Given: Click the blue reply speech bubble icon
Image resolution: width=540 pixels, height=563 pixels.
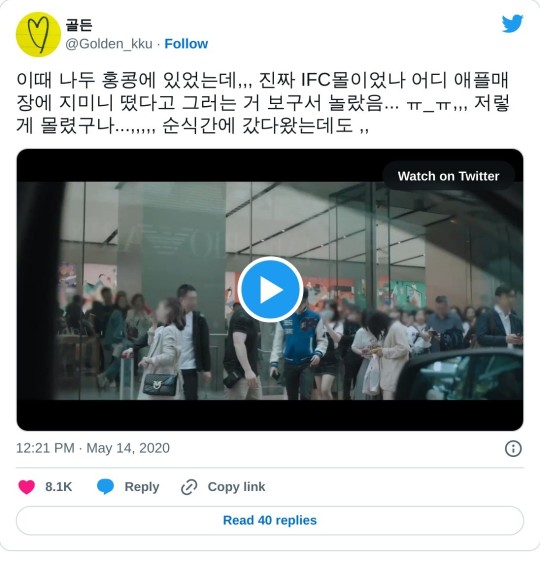Looking at the screenshot, I should [106, 487].
